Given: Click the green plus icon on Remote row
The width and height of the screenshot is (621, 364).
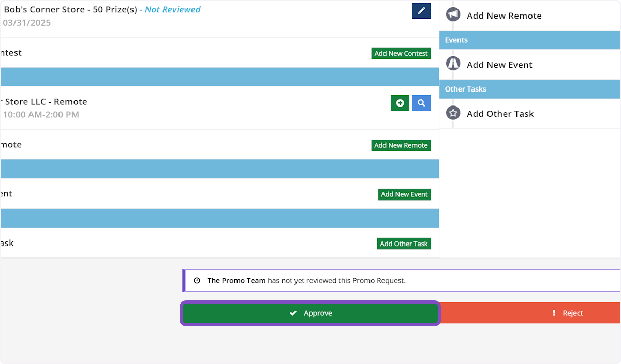Looking at the screenshot, I should point(400,103).
